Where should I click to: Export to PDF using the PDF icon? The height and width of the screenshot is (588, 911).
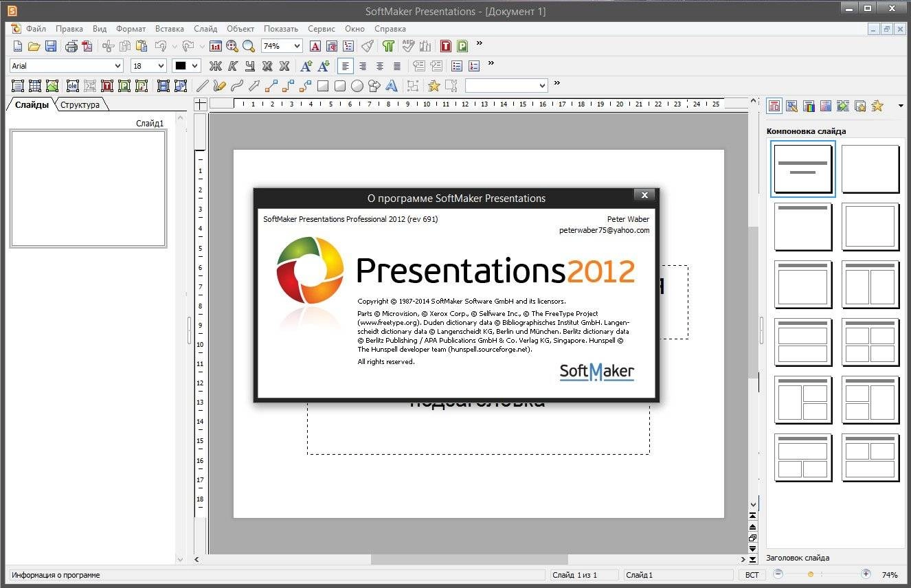[87, 46]
